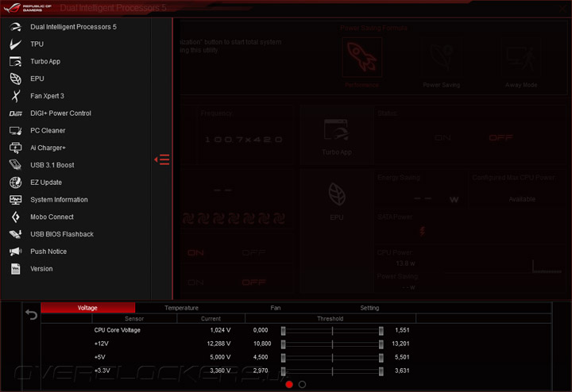Click the CPU Core Voltage lower threshold handle
Image resolution: width=572 pixels, height=392 pixels.
click(x=283, y=330)
